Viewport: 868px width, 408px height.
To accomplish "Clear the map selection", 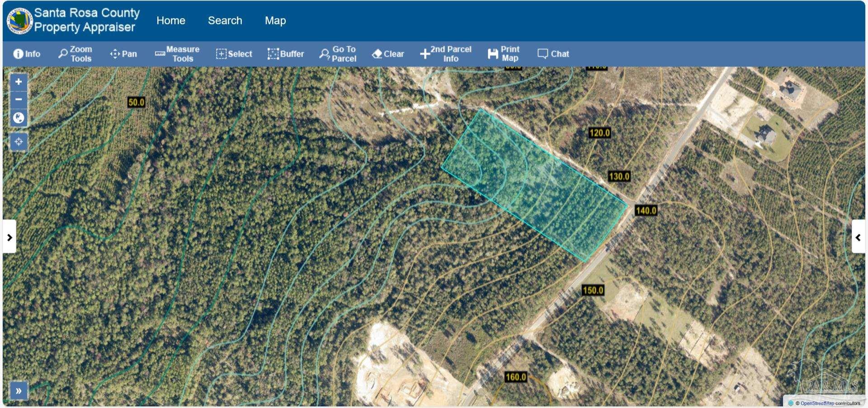I will point(387,53).
